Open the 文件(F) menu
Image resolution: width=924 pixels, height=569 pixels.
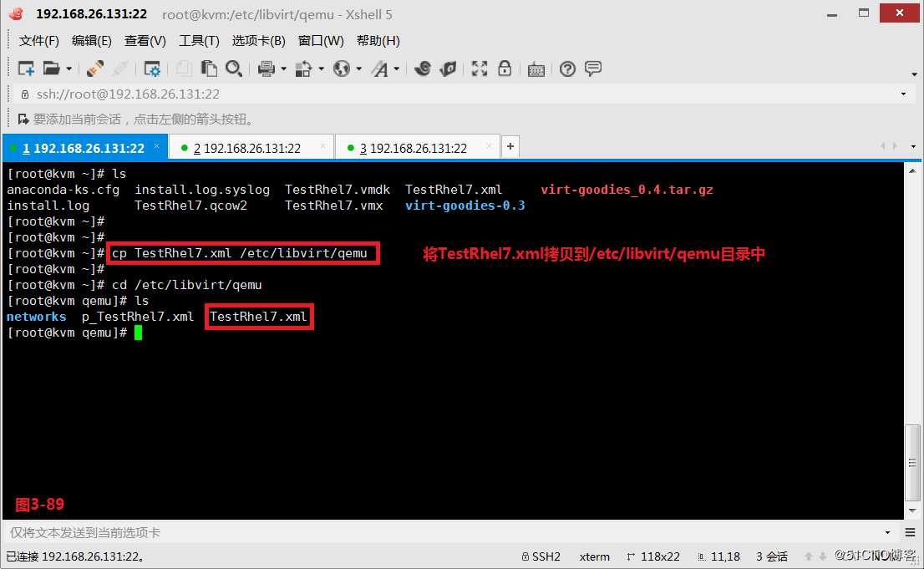(39, 41)
